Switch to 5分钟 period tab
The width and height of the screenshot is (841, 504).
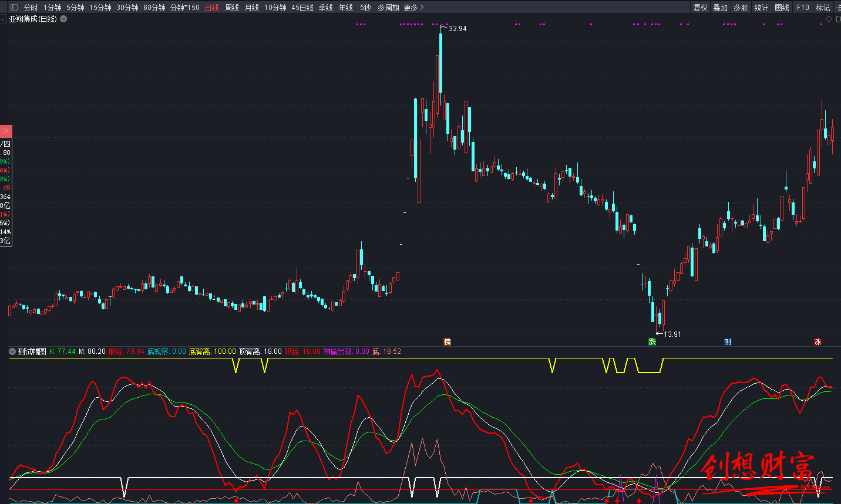click(75, 8)
